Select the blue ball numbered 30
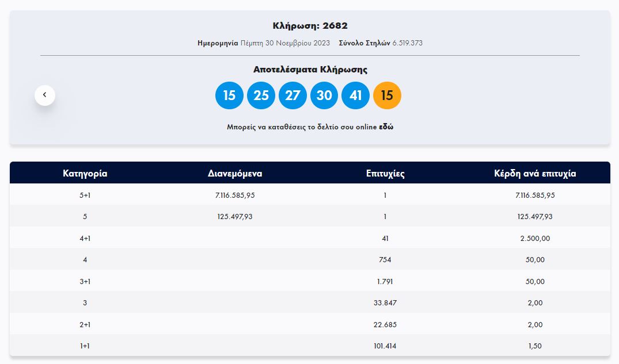This screenshot has width=619, height=364. (x=324, y=95)
